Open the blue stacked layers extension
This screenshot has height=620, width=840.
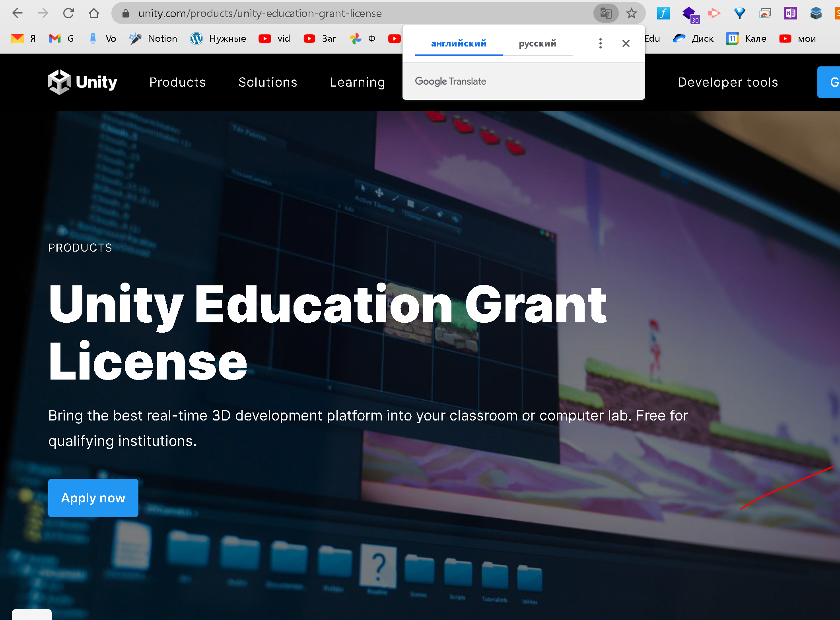[x=816, y=14]
